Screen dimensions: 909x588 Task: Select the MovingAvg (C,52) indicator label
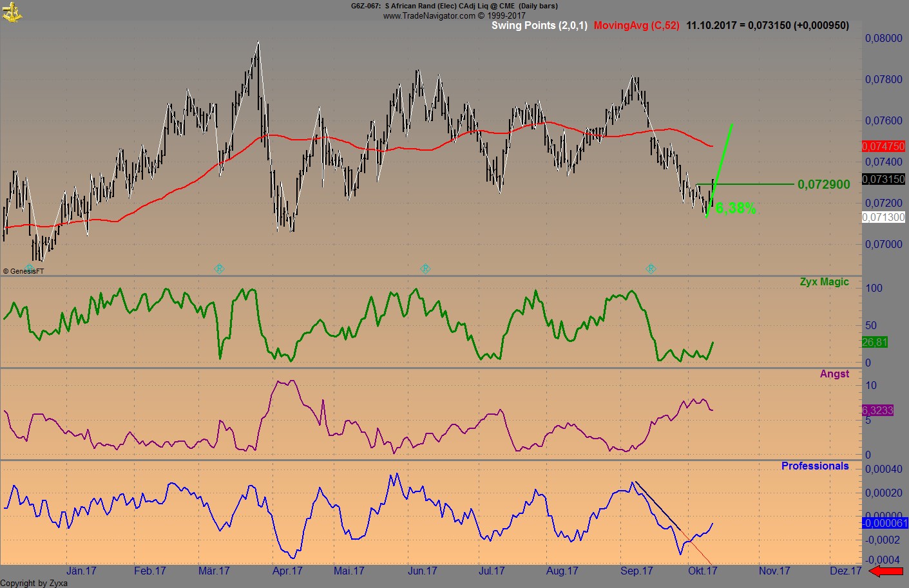pyautogui.click(x=636, y=26)
